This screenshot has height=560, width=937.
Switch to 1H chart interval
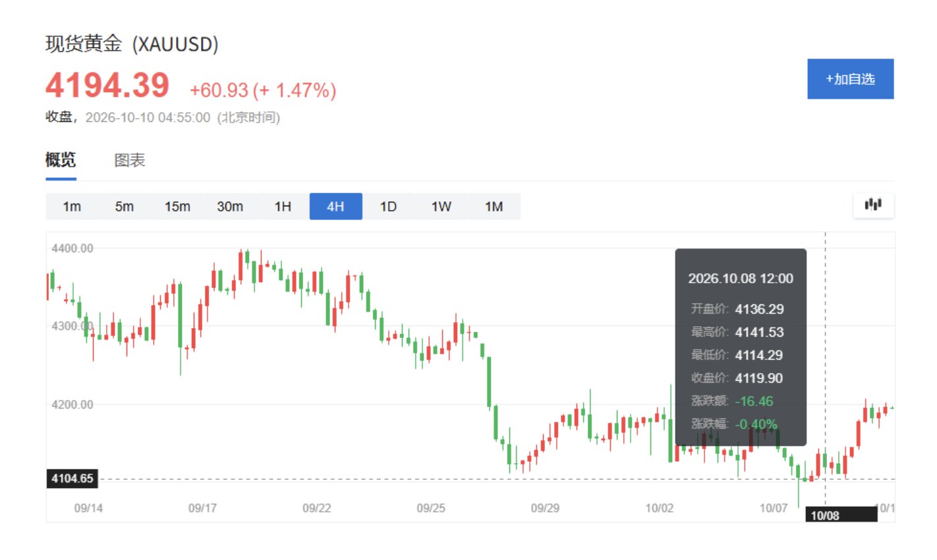point(283,206)
